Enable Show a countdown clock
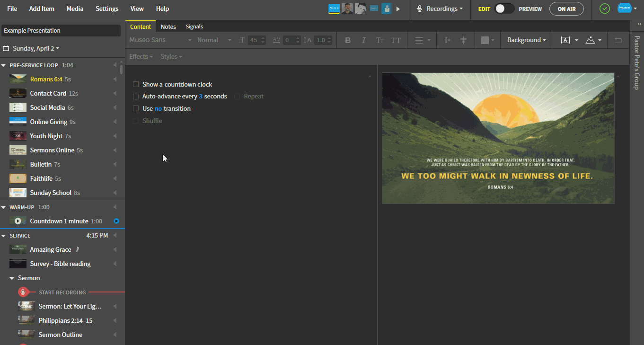This screenshot has width=644, height=345. [x=136, y=84]
